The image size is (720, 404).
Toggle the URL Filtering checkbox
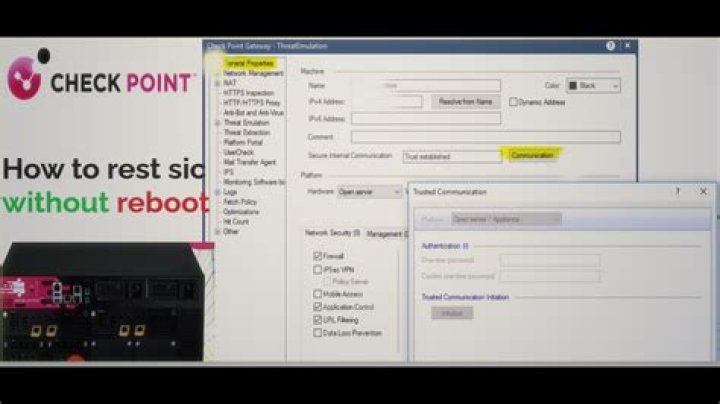pos(317,320)
